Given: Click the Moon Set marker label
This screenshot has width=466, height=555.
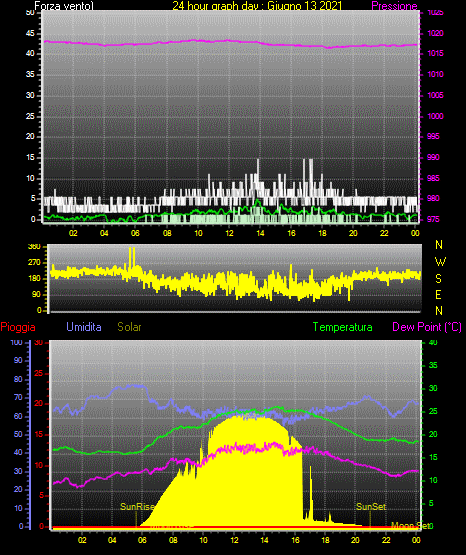Looking at the screenshot, I should (x=410, y=526).
